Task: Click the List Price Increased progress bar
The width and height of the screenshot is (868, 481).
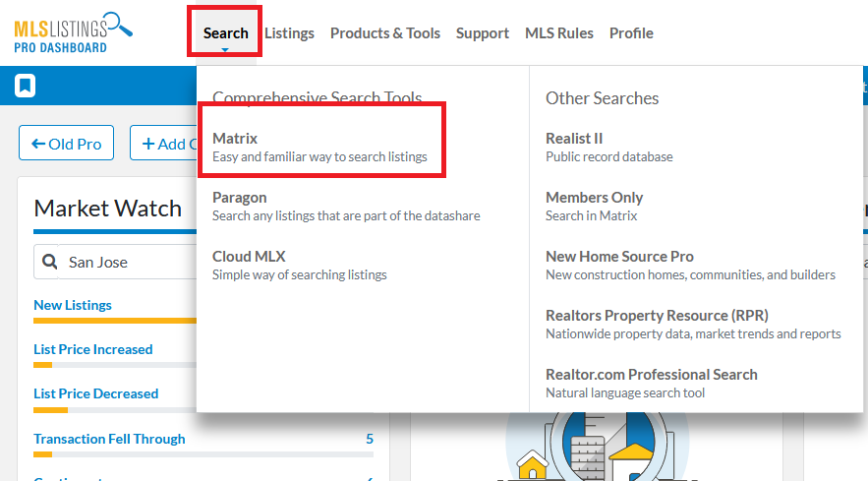Action: 115,365
